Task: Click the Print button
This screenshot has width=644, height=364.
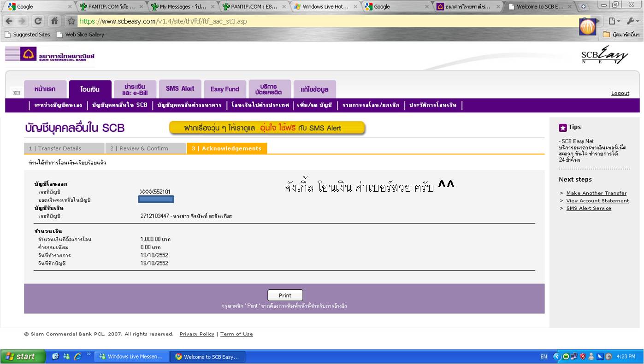Action: (x=285, y=295)
